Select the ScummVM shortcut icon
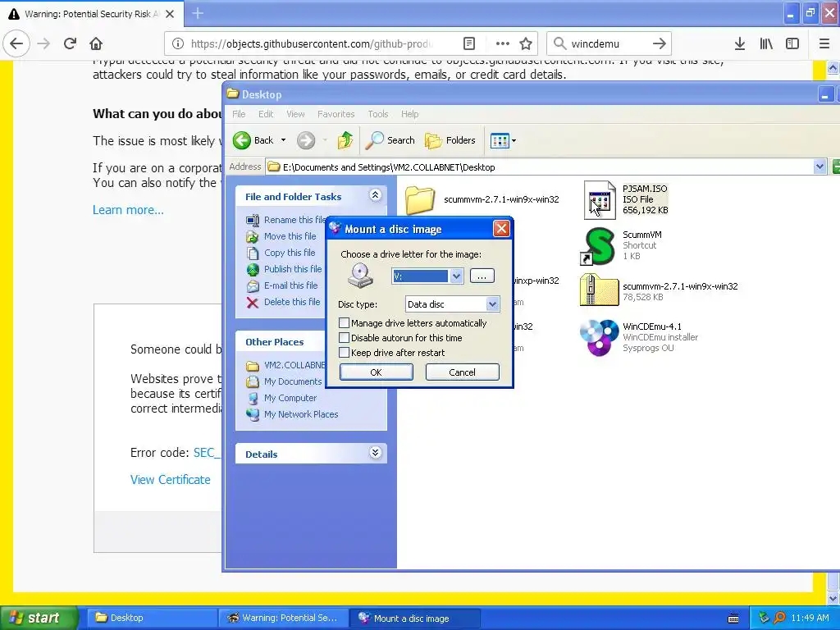The width and height of the screenshot is (840, 630). coord(598,246)
